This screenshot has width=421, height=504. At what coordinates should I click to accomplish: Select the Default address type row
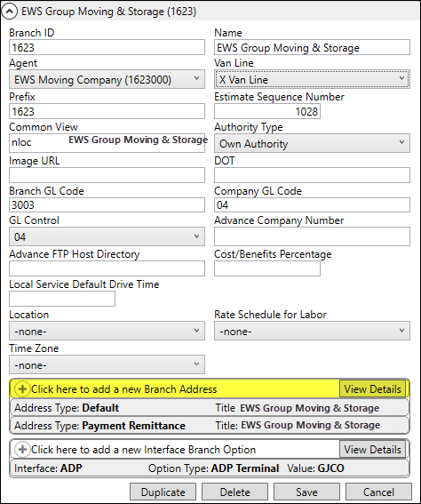[210, 408]
